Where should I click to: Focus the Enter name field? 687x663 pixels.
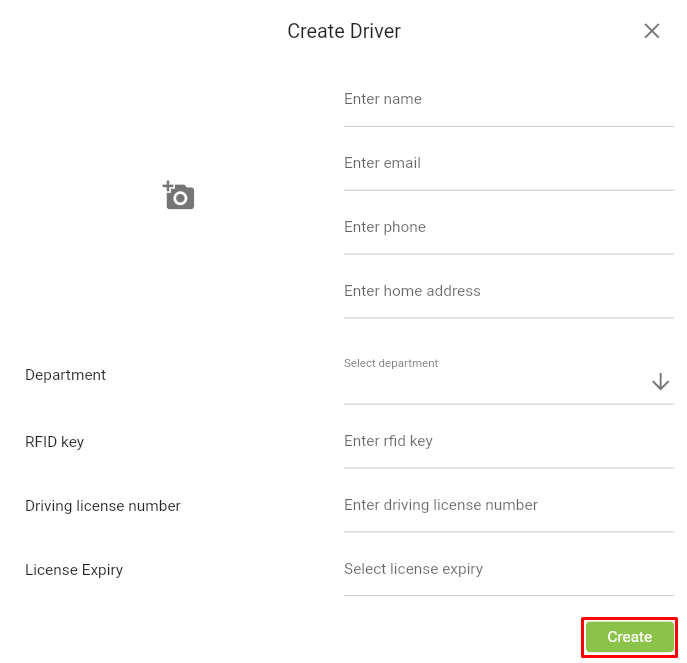pyautogui.click(x=508, y=99)
